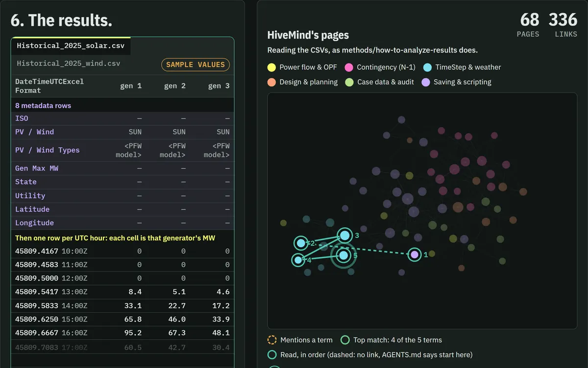Click the 22.7 value in the 14:00Z row

(x=177, y=306)
